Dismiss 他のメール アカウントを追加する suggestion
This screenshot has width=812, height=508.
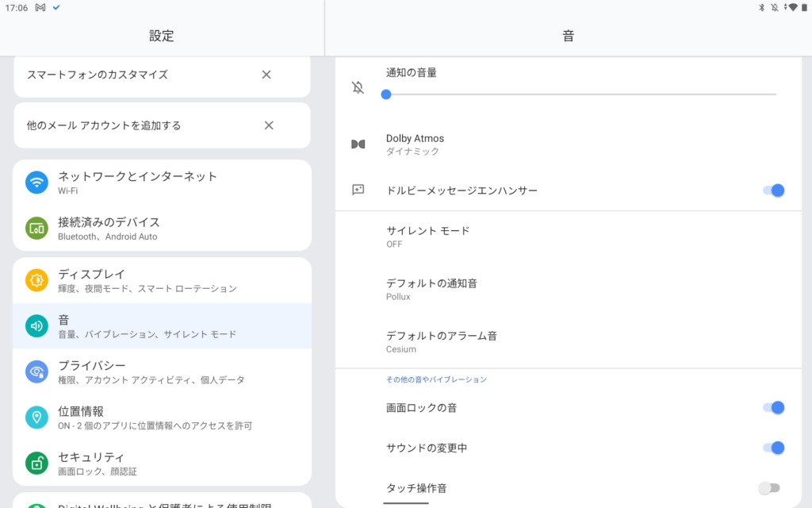[269, 125]
